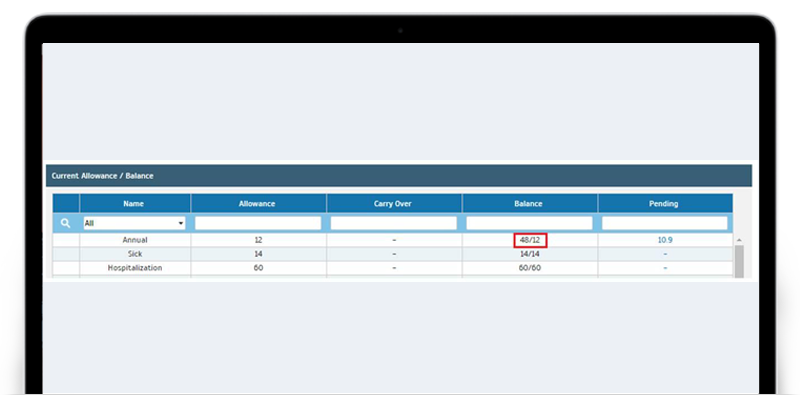Viewport: 800px width, 395px height.
Task: Click the Carry Over column filter field
Action: 394,223
